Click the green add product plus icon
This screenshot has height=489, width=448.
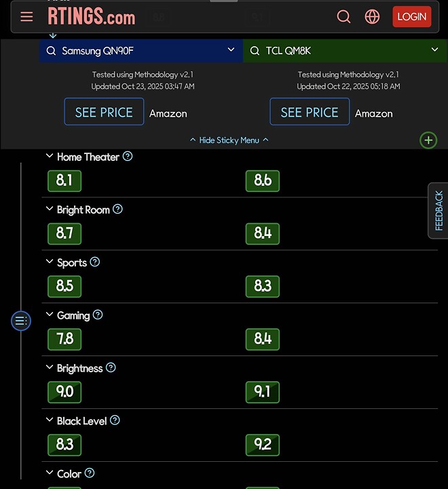pos(428,140)
